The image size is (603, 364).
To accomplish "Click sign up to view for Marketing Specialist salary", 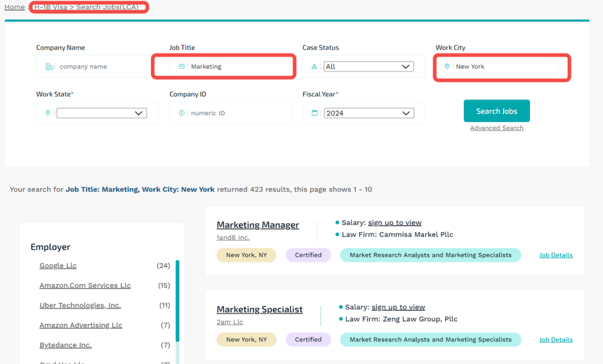I will pyautogui.click(x=398, y=307).
